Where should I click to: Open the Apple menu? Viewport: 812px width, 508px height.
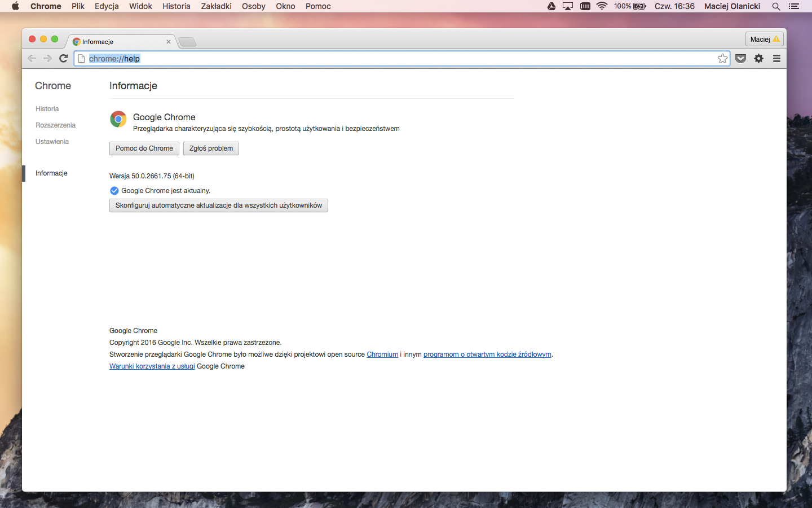(x=15, y=6)
